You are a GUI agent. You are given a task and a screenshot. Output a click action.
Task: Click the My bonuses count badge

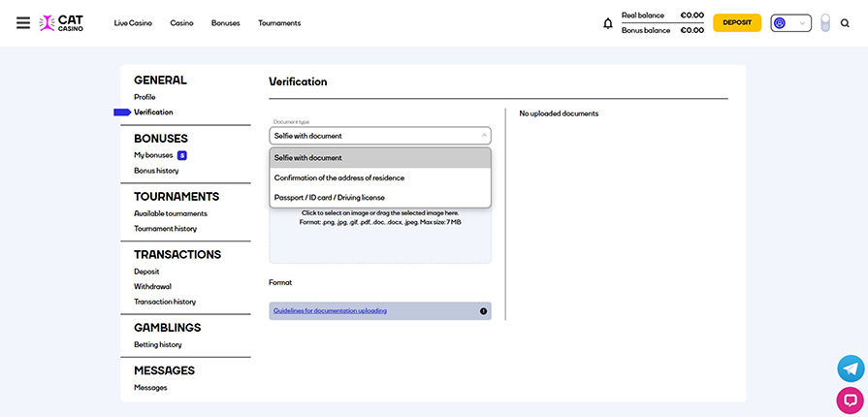181,155
